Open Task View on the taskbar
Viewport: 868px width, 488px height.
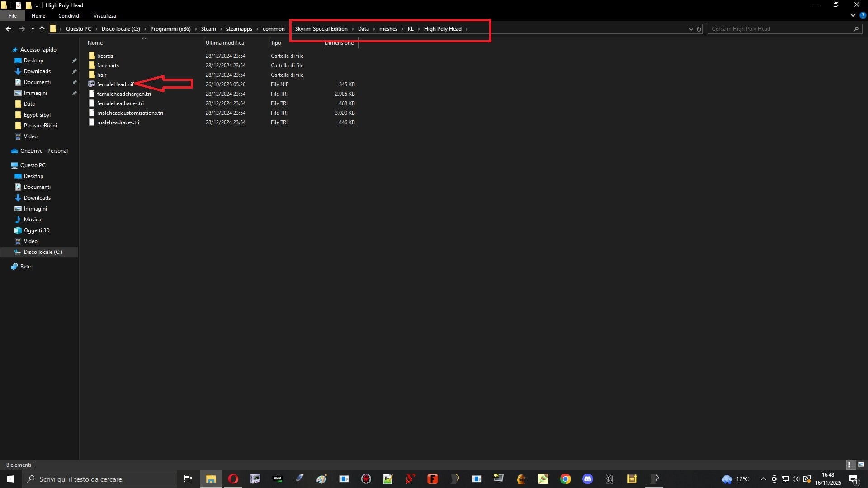tap(188, 479)
